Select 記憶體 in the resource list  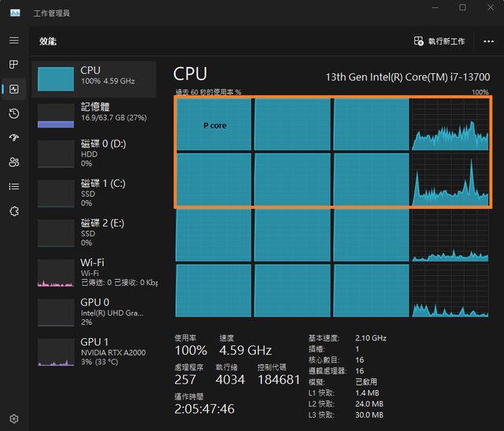(94, 115)
